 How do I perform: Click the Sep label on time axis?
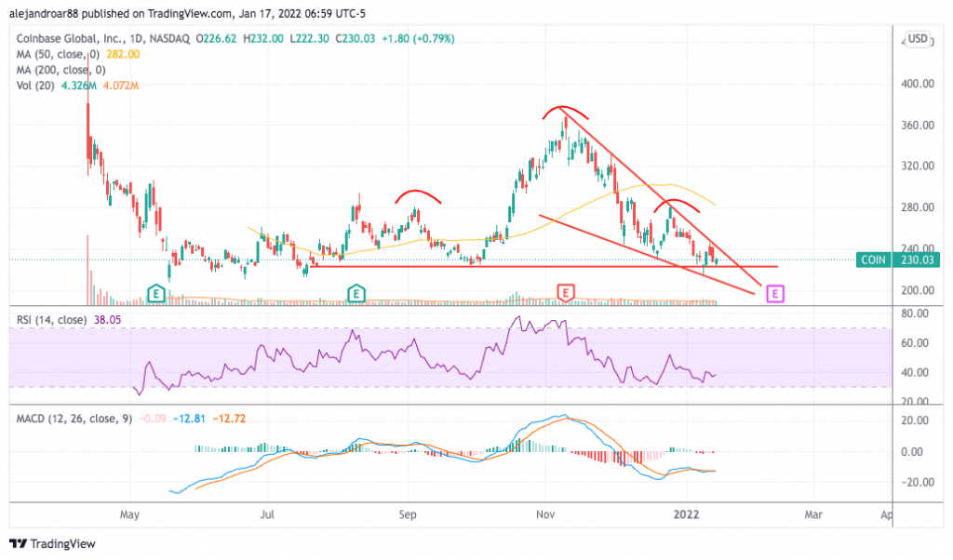(408, 514)
